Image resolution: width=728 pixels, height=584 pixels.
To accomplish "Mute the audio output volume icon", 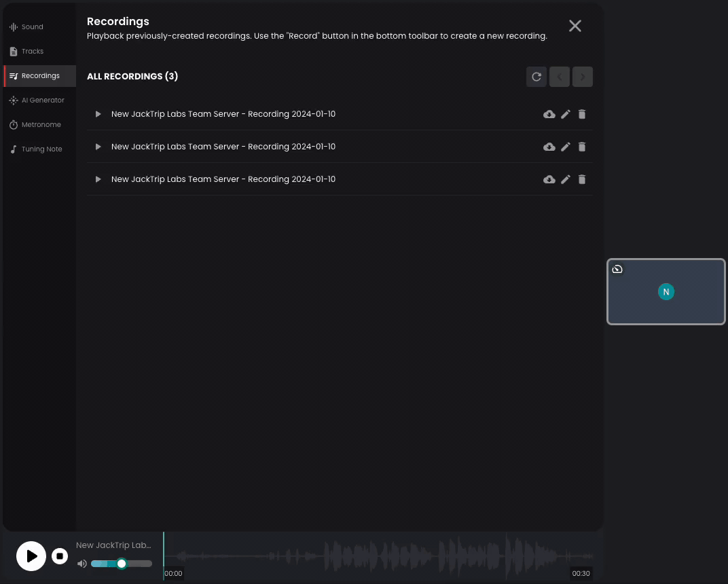I will pos(82,564).
